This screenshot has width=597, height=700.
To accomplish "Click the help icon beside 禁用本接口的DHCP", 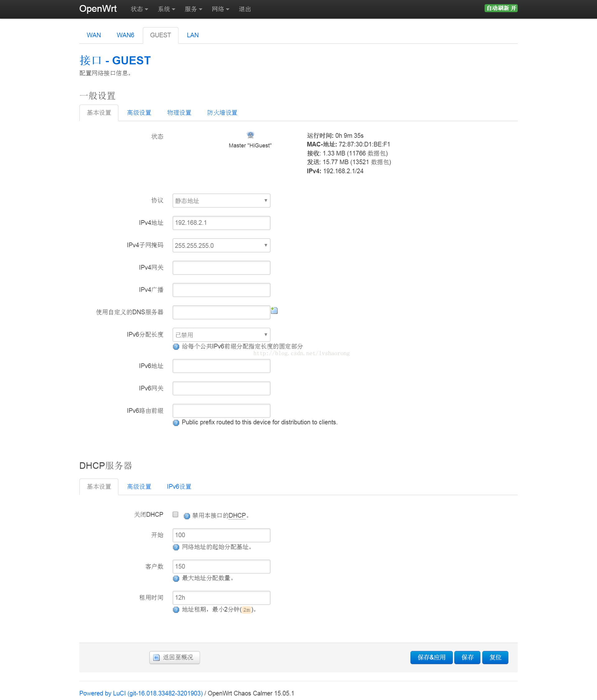I will (187, 516).
